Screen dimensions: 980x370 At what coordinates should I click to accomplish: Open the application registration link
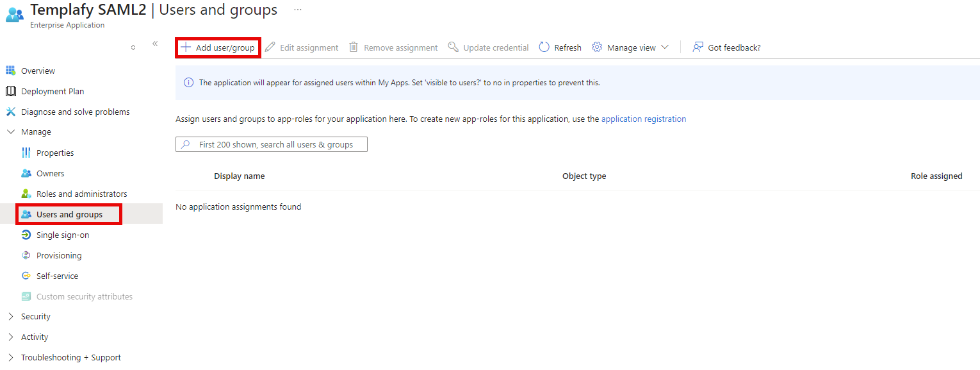[x=644, y=119]
